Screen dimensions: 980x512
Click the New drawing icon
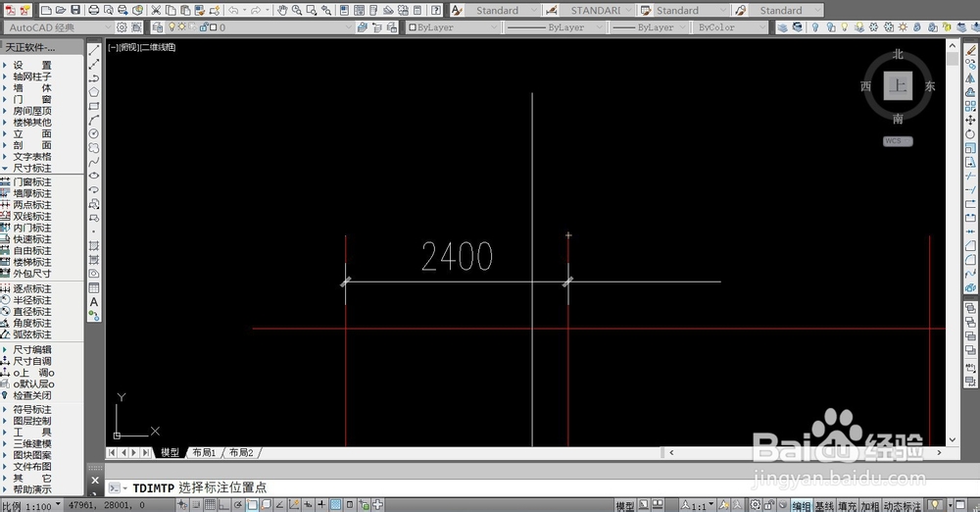coord(46,10)
